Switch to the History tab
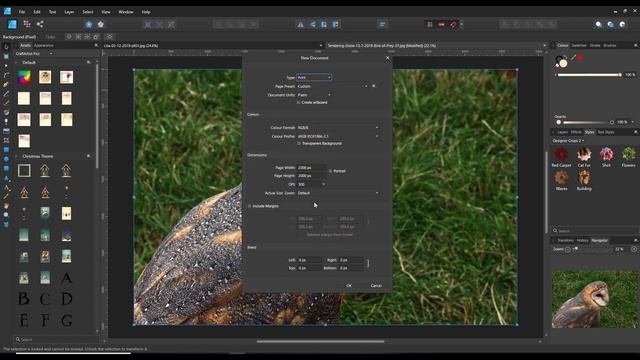 (x=582, y=240)
